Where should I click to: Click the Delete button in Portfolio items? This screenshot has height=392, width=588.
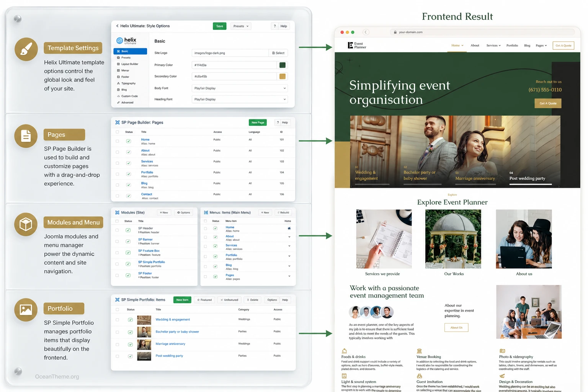point(253,300)
